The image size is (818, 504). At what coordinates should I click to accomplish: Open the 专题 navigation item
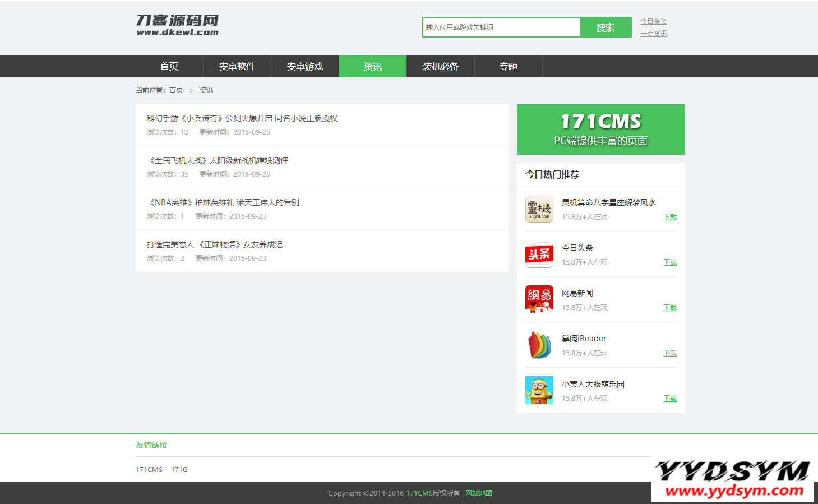(x=509, y=66)
